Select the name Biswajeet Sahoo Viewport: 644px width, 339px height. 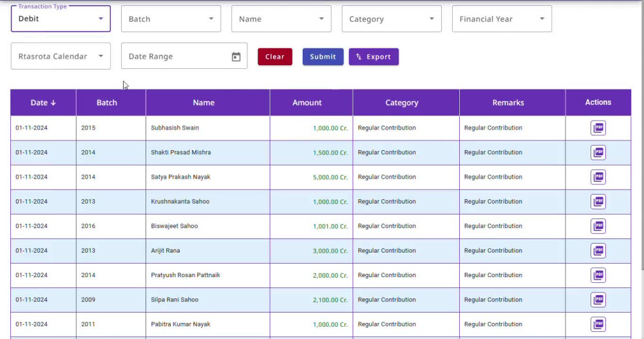(174, 226)
